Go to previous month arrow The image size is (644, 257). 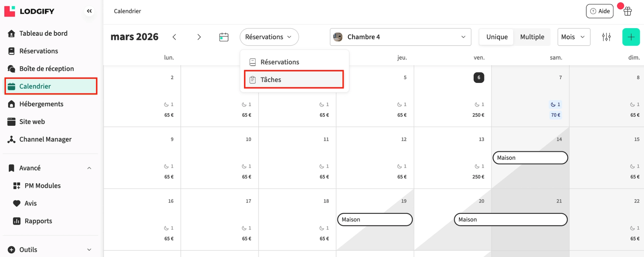tap(174, 37)
